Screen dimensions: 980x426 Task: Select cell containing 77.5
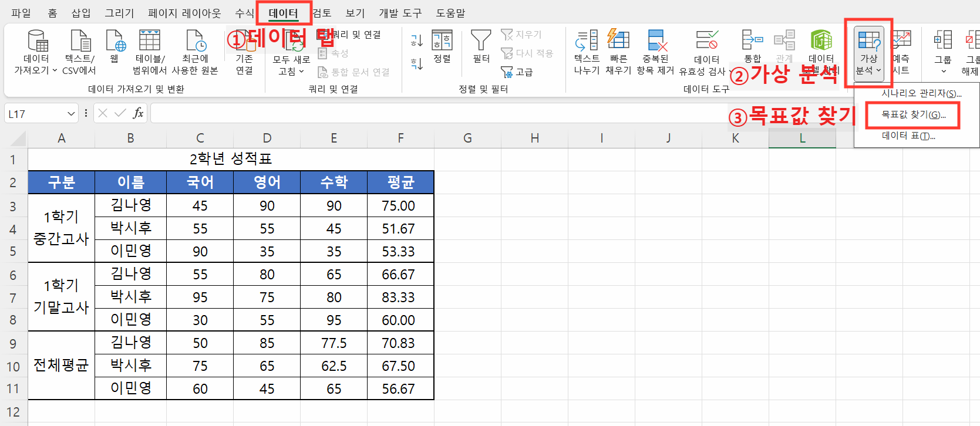334,343
